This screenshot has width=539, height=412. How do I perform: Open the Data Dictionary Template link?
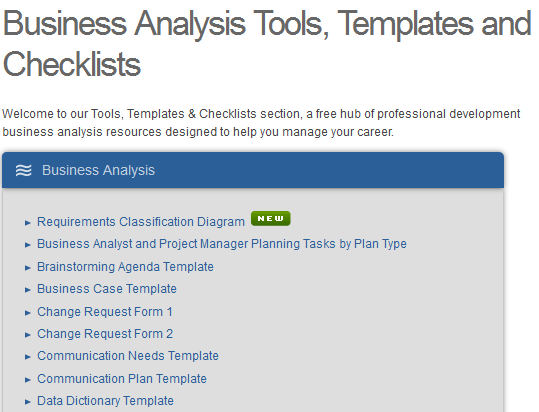[x=105, y=401]
